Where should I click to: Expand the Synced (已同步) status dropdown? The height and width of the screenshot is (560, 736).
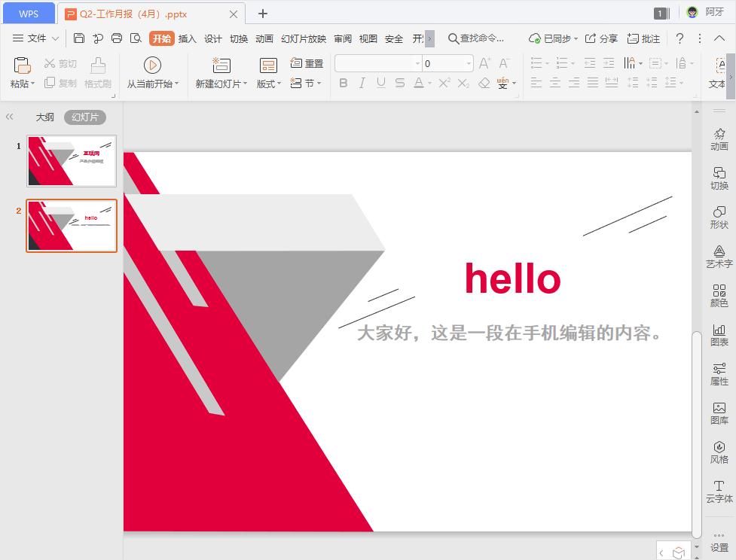576,38
